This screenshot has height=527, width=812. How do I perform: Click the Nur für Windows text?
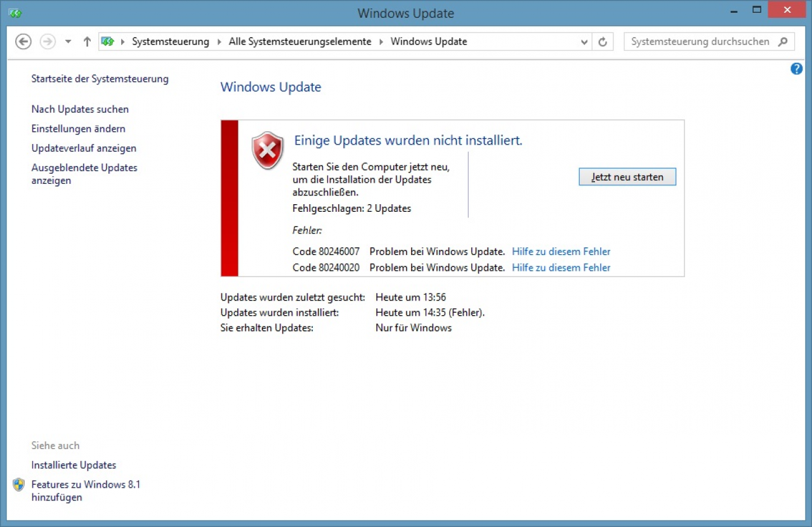[x=414, y=328]
